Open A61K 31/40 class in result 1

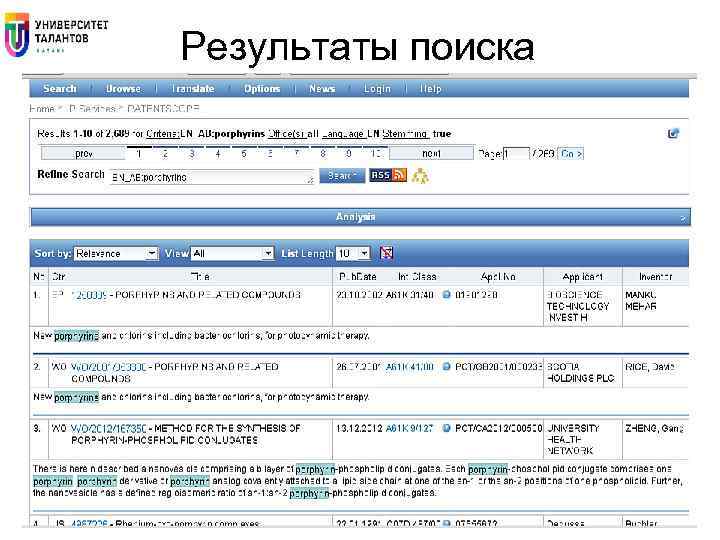[x=410, y=295]
